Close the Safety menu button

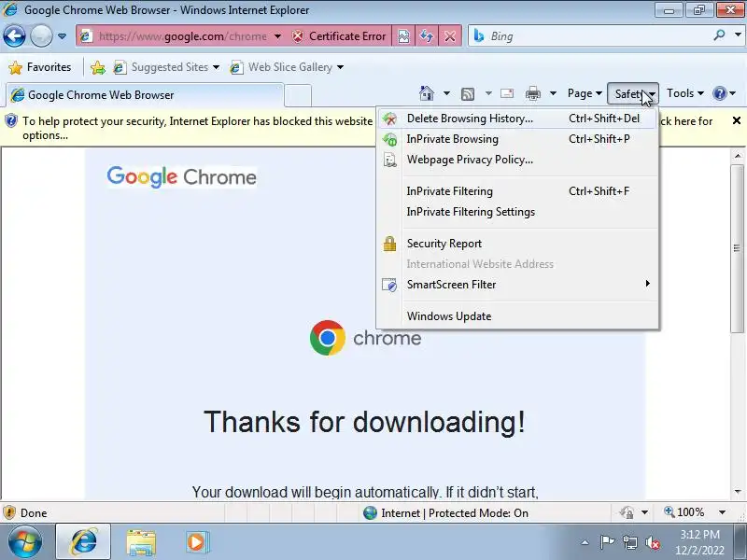point(633,94)
